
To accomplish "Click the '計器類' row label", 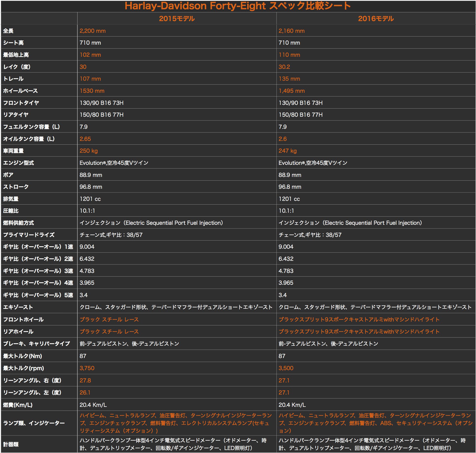I will click(11, 444).
